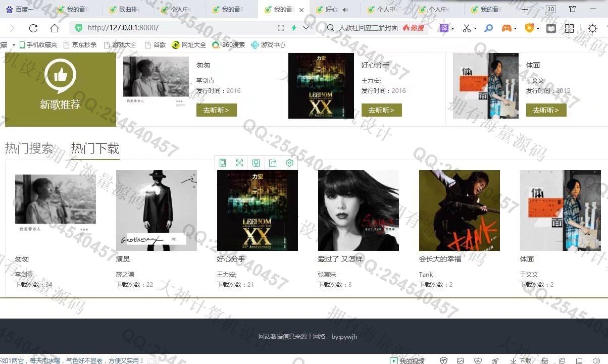The height and width of the screenshot is (364, 608).
Task: Click the blue magnifier toolbar icon
Action: click(488, 28)
